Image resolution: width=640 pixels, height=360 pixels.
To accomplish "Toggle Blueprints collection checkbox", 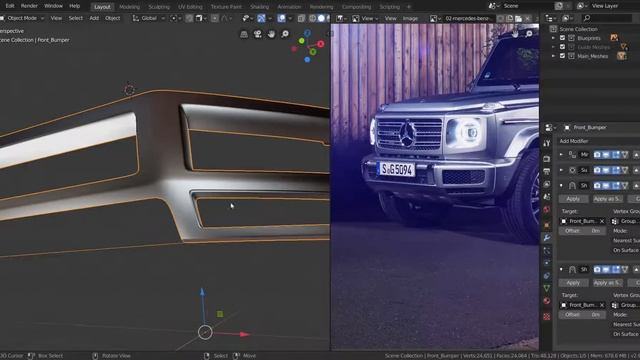I will tap(562, 38).
